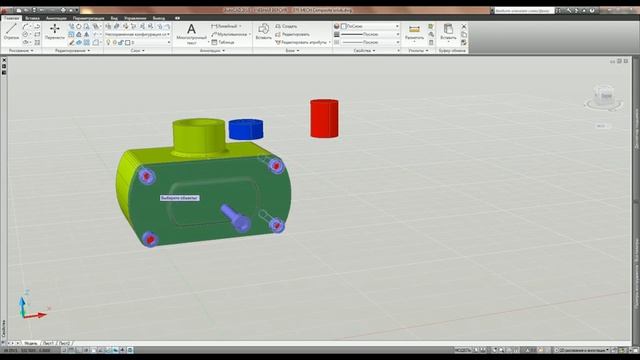Select the yellow pipe on the housing
Viewport: 640px width, 360px height.
[199, 137]
